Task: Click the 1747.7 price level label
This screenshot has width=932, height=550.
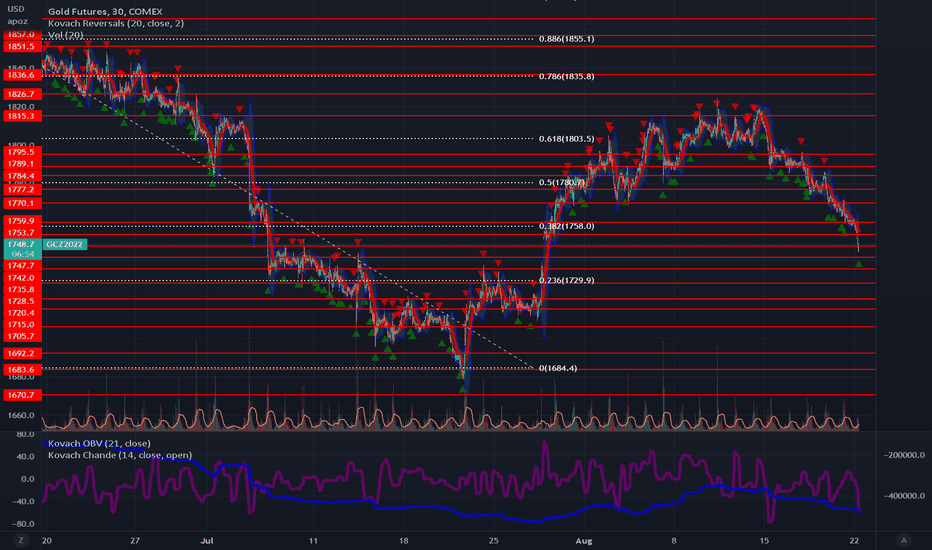Action: click(23, 266)
